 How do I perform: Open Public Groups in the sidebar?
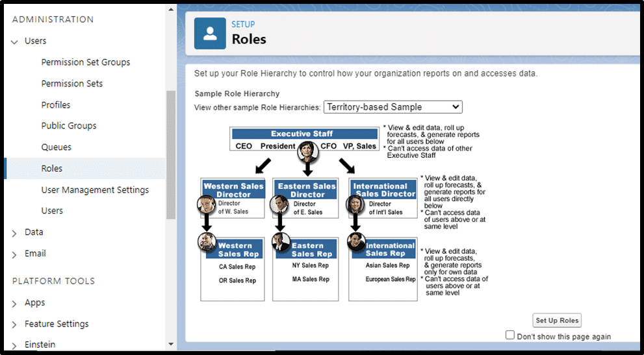pos(69,126)
